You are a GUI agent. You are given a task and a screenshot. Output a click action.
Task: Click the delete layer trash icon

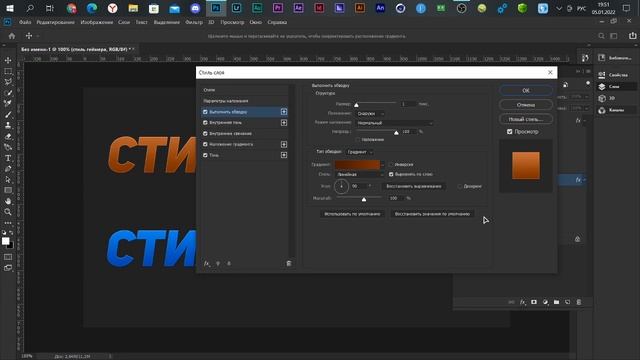(578, 302)
